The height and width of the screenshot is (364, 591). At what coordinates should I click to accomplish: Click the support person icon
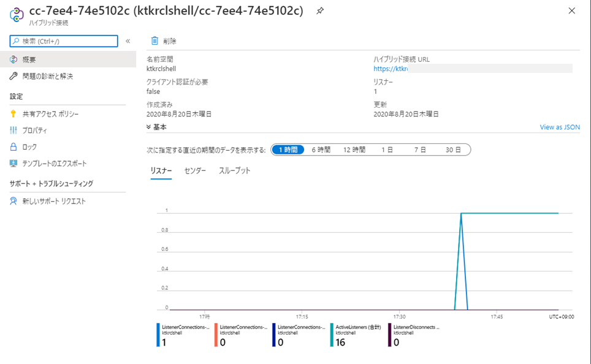(x=13, y=201)
